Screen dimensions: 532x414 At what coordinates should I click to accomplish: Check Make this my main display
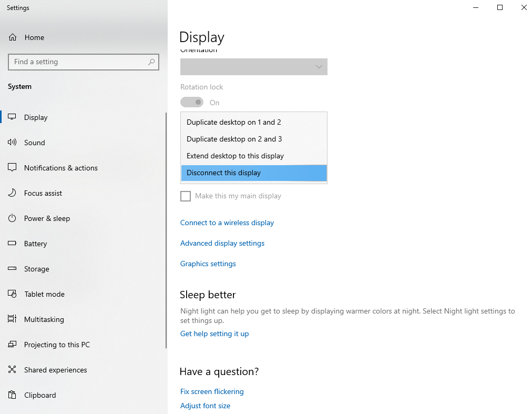[186, 196]
